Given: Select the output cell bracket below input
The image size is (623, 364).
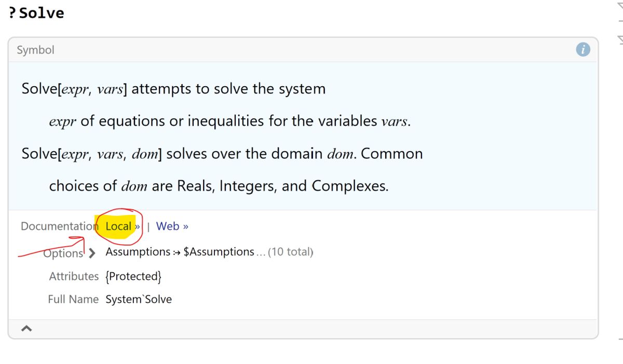Looking at the screenshot, I should [x=620, y=187].
